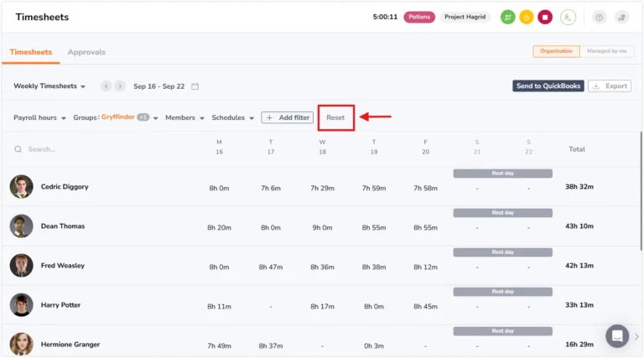Click Dean Thomas's Wednesday 9h 0m entry
Image resolution: width=644 pixels, height=358 pixels.
coord(322,227)
